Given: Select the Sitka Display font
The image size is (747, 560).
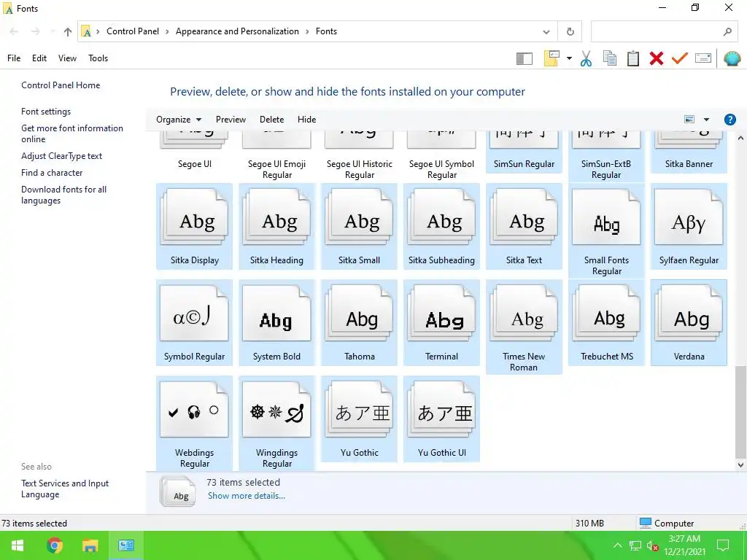Looking at the screenshot, I should 194,226.
